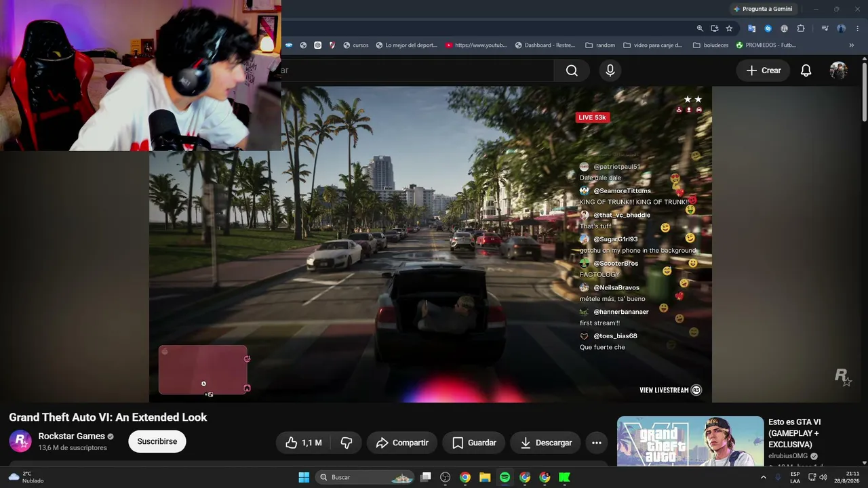Open the Chrome media controls icon
This screenshot has width=868, height=488.
coord(825,28)
